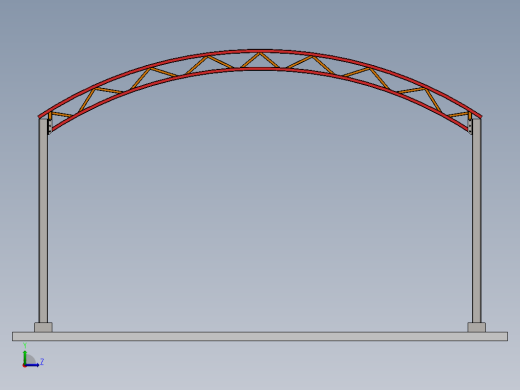This screenshot has height=390, width=520.
Task: Select the left column bracket plate
Action: (50, 126)
